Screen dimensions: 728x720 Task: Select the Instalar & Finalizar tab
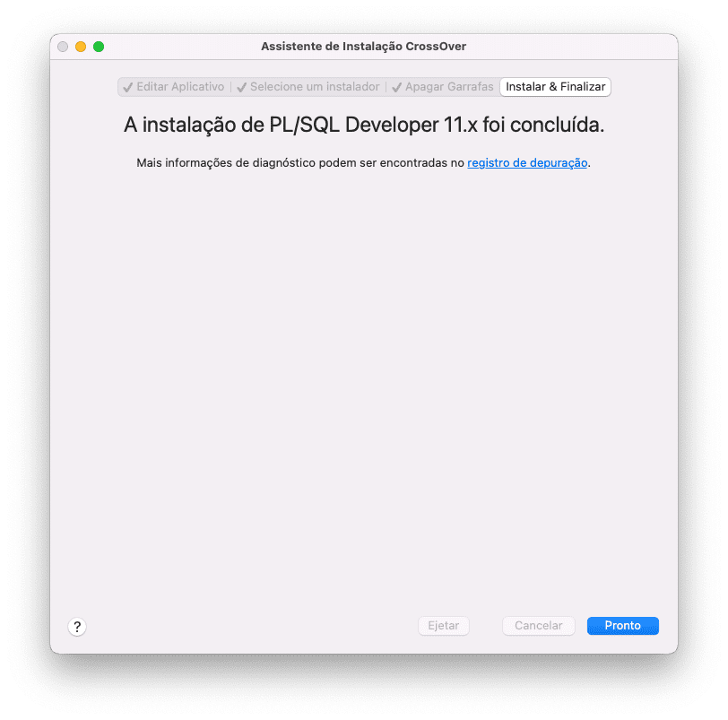coord(555,87)
